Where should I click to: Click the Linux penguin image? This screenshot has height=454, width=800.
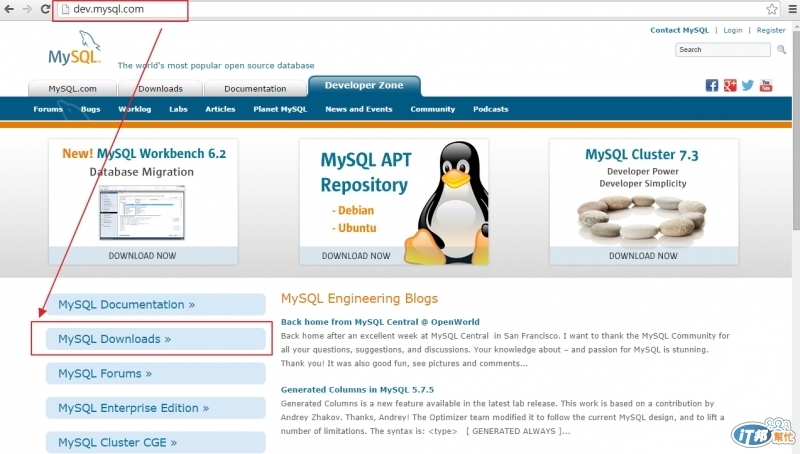click(x=446, y=203)
